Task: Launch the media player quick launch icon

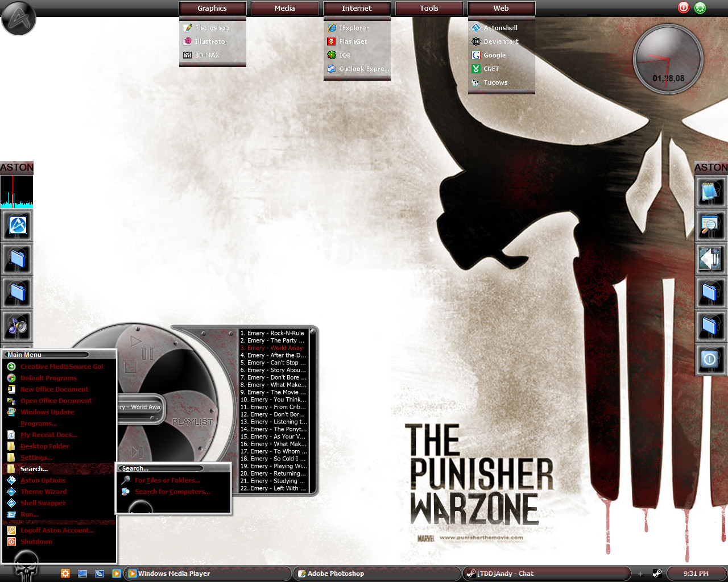Action: click(x=117, y=573)
